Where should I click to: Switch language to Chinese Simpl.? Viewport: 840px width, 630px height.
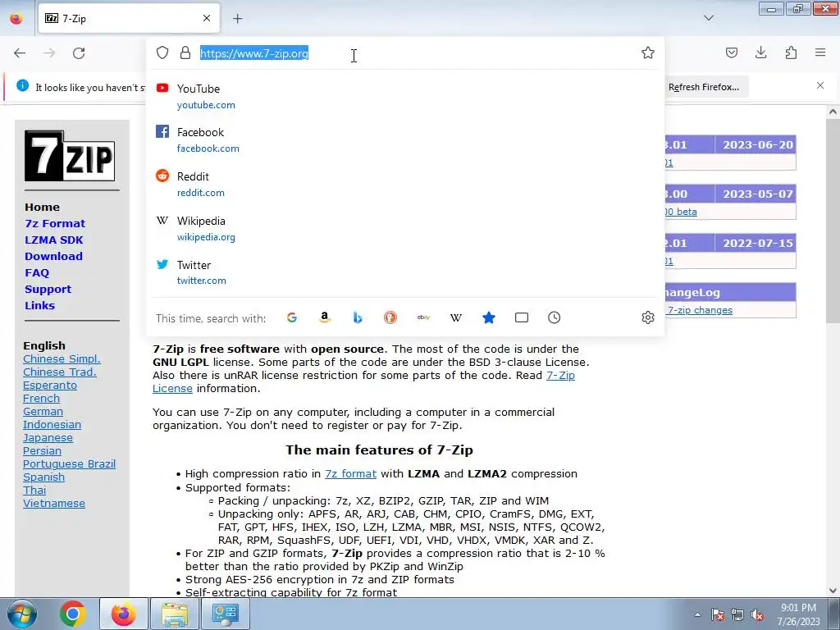(62, 359)
